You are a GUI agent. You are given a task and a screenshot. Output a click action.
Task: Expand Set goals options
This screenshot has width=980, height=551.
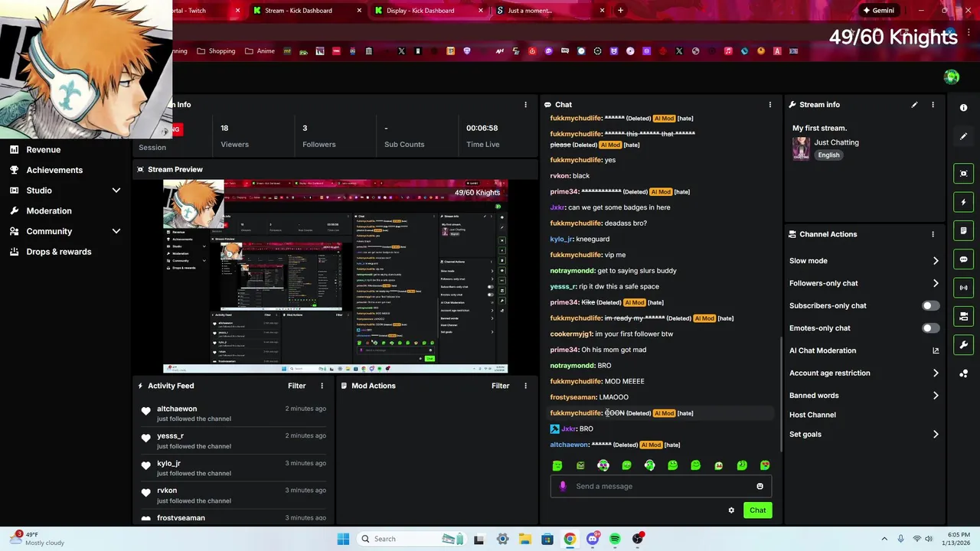(x=936, y=435)
